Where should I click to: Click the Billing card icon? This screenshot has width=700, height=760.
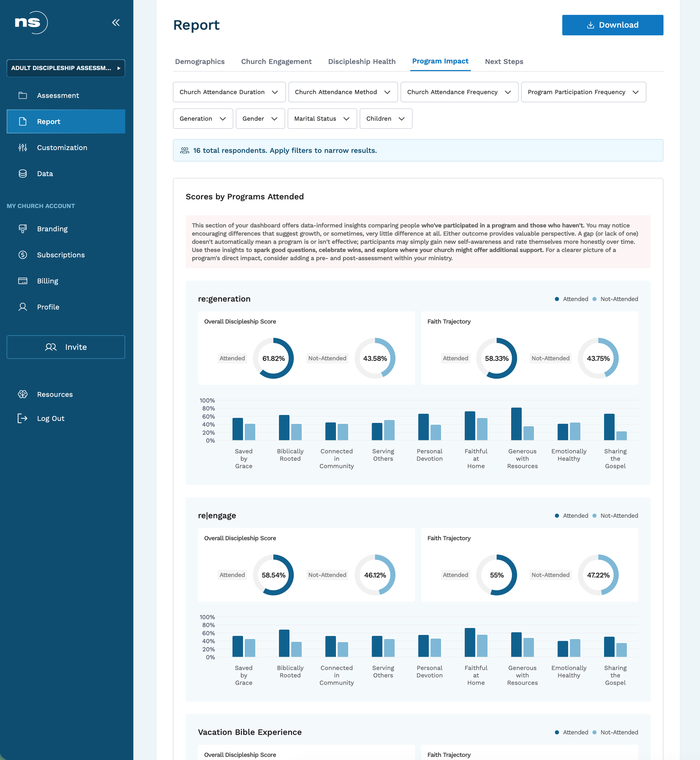[23, 281]
